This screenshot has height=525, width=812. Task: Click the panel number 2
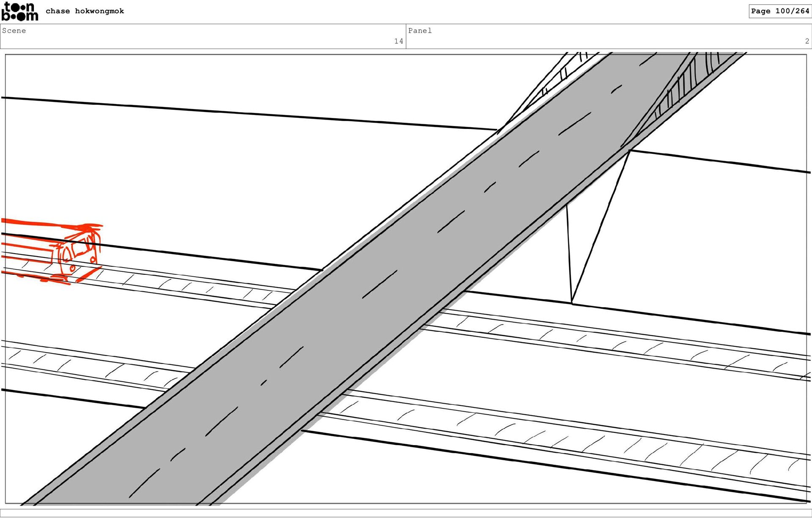tap(807, 41)
